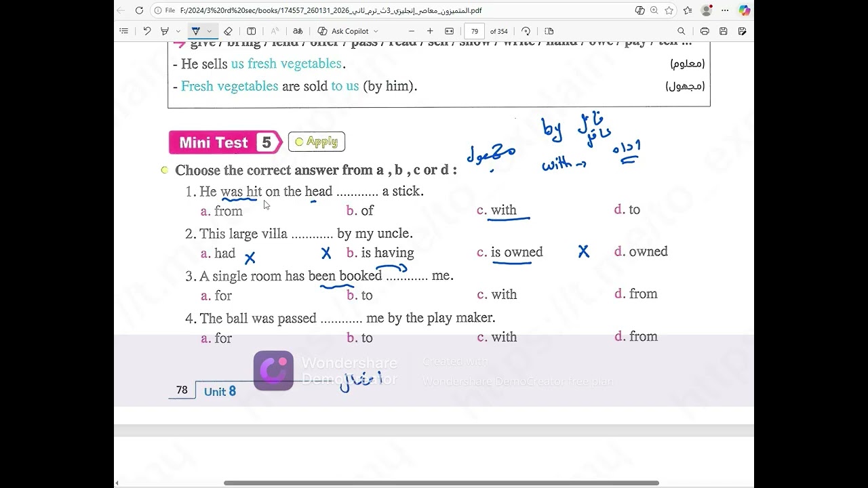Click answer 'a. from' in question 1

221,211
